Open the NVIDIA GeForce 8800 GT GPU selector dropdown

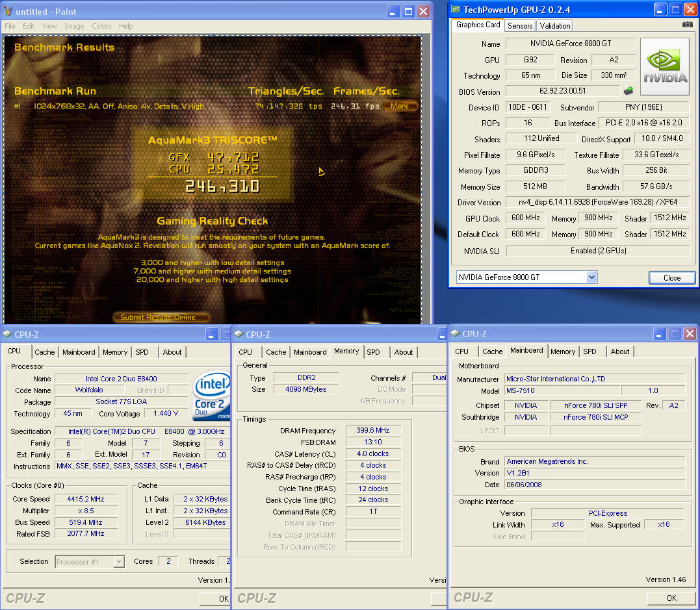[x=591, y=277]
